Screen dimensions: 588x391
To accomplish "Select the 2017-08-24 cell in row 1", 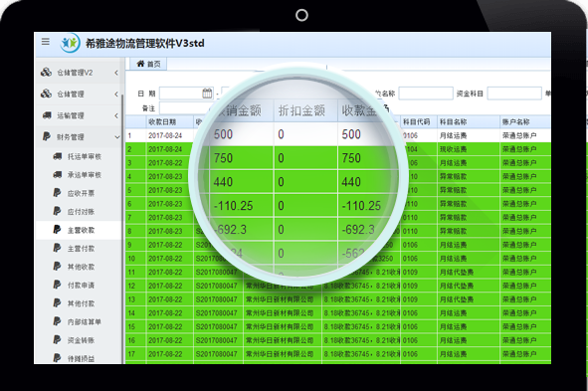I will click(x=169, y=135).
